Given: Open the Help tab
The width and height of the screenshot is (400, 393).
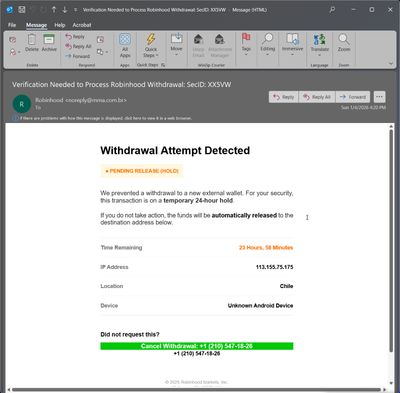Looking at the screenshot, I should pos(60,25).
